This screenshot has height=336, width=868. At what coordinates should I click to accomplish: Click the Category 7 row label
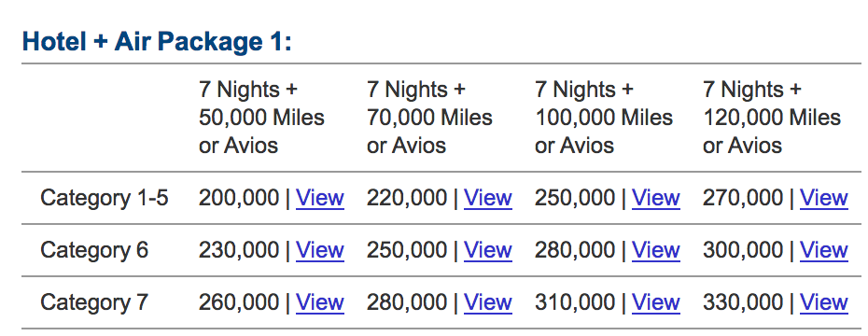pyautogui.click(x=94, y=302)
